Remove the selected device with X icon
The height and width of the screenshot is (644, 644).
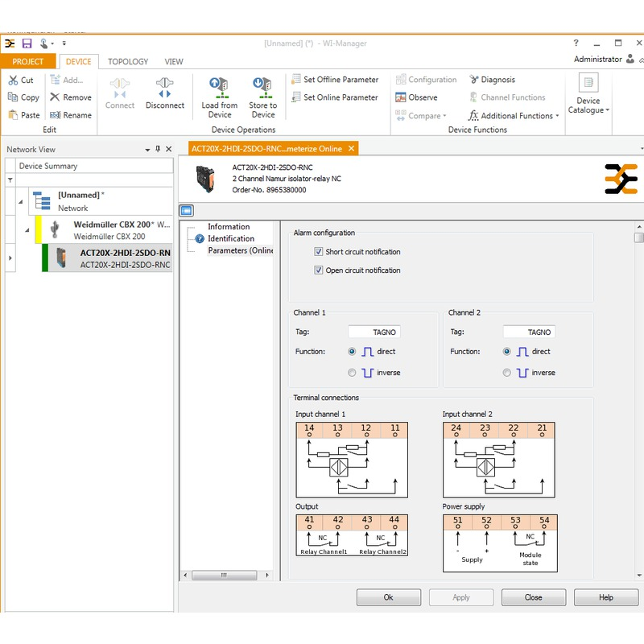55,97
